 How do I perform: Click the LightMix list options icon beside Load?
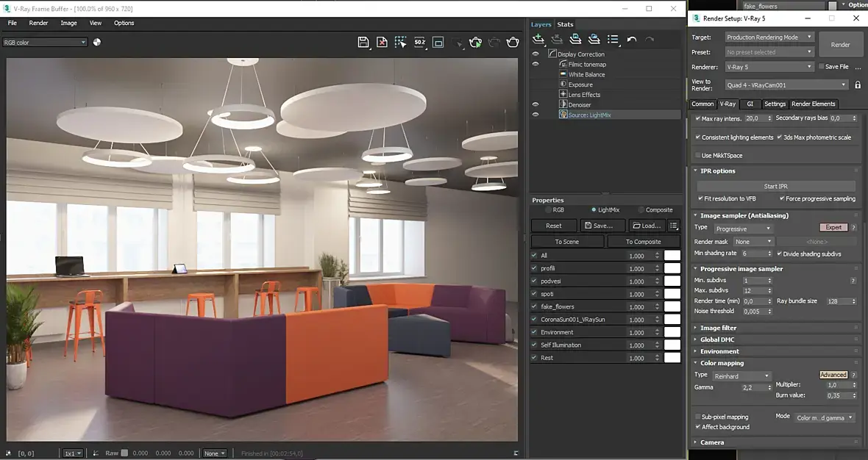(x=674, y=226)
